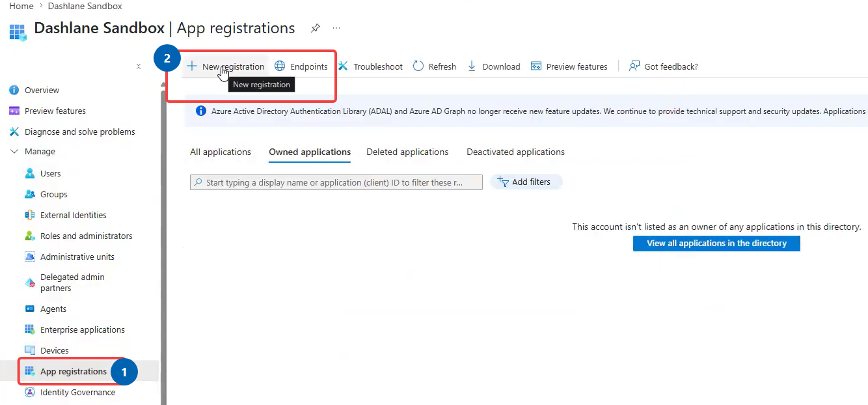
Task: Open the Dashlane Sandbox breadcrumb link
Action: click(x=85, y=6)
